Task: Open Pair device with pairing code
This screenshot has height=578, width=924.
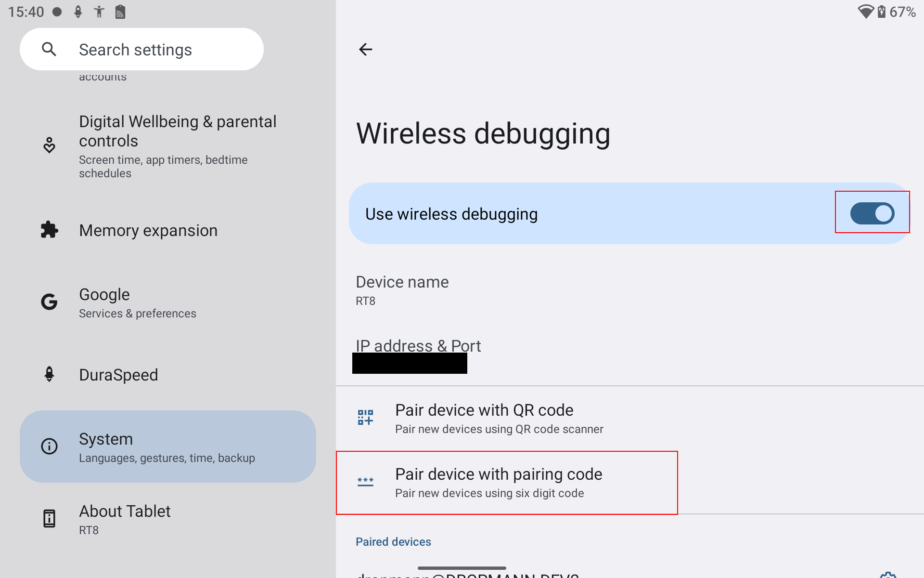Action: (499, 483)
